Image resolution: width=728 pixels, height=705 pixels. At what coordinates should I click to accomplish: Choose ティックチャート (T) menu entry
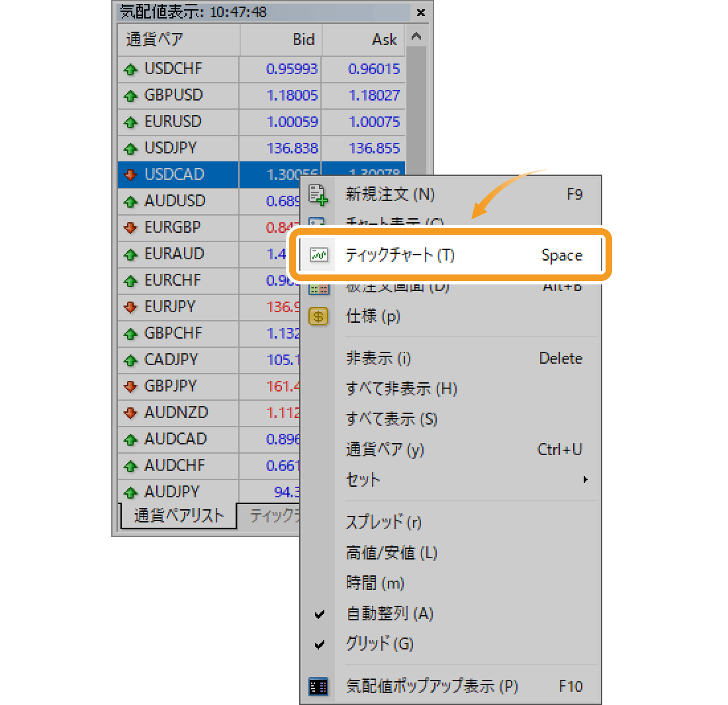click(450, 255)
